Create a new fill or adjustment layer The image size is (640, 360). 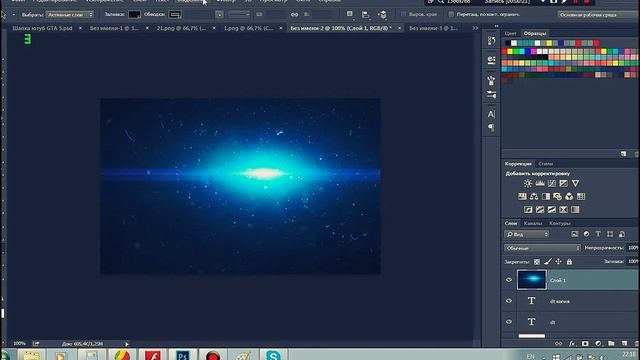tap(598, 344)
